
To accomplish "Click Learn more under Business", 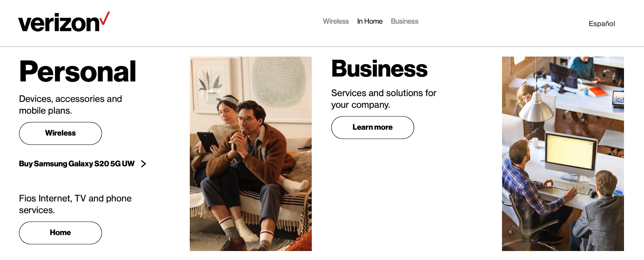I will tap(372, 127).
